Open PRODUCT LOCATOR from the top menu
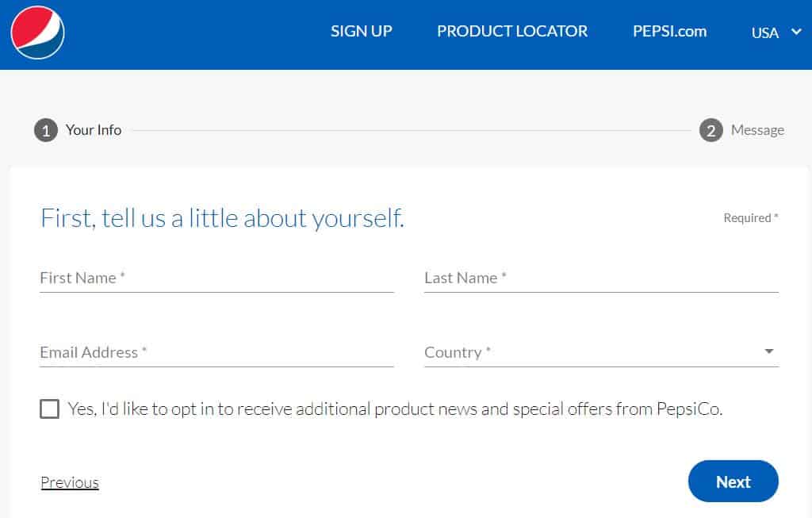 pyautogui.click(x=511, y=31)
